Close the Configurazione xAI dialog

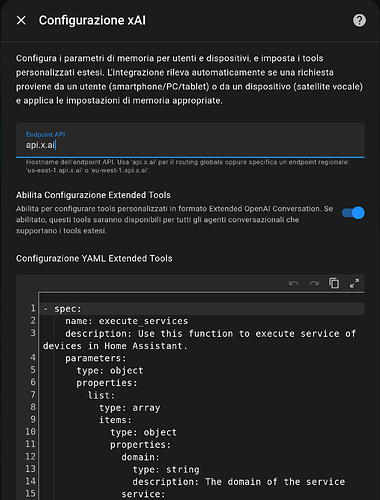21,20
